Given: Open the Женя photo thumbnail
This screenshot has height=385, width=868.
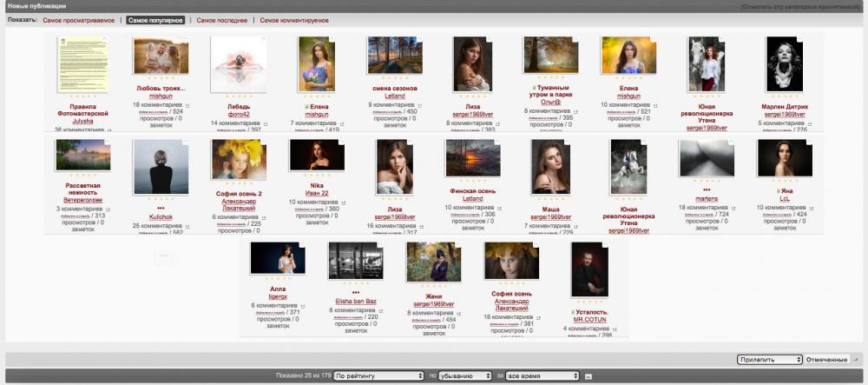Looking at the screenshot, I should [x=433, y=262].
